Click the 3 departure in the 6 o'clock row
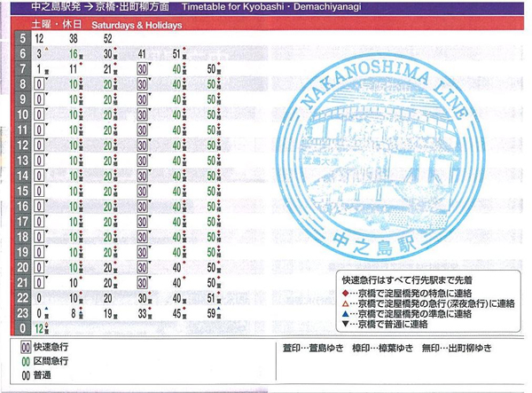Screen dimensions: 532x393 click(39, 53)
